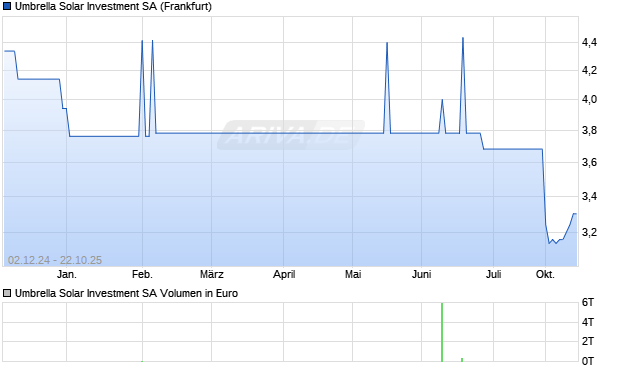Screen dimensions: 620x371
Task: Click the 'Feb.' month label
Action: pyautogui.click(x=142, y=274)
